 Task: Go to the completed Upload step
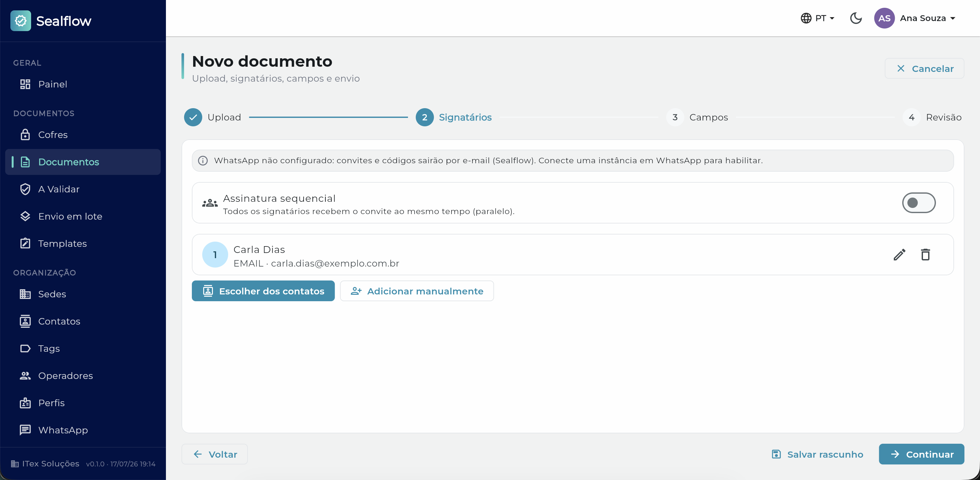213,117
